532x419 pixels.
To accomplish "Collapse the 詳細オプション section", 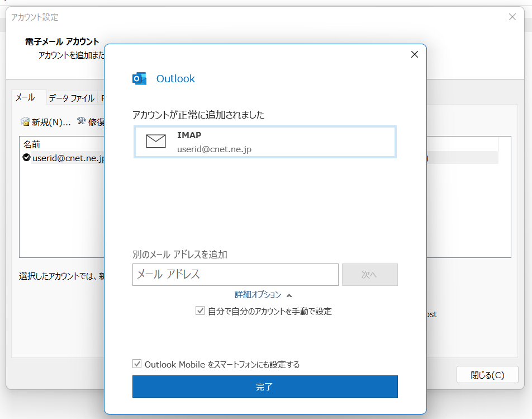I will pyautogui.click(x=263, y=294).
